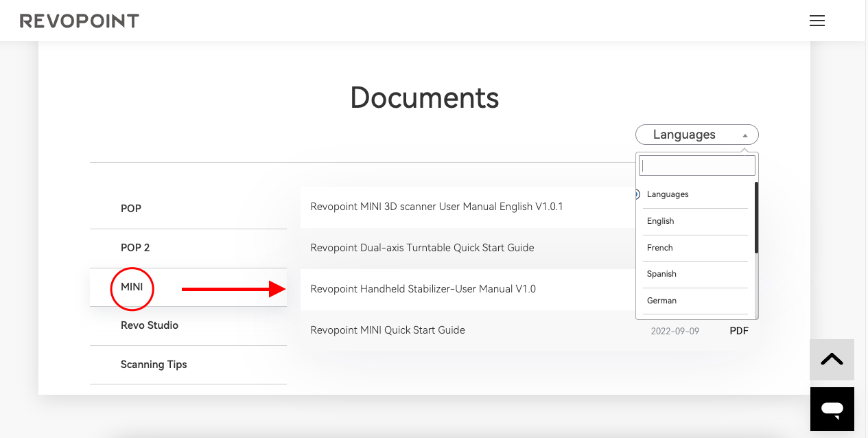Screen dimensions: 868x438
Task: Collapse the Languages dropdown arrow
Action: [745, 135]
